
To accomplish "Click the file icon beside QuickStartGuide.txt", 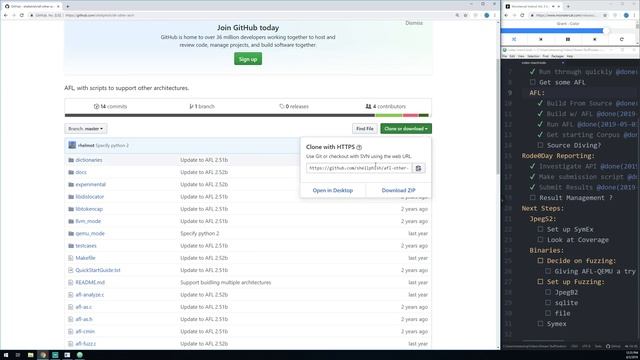I will point(71,270).
